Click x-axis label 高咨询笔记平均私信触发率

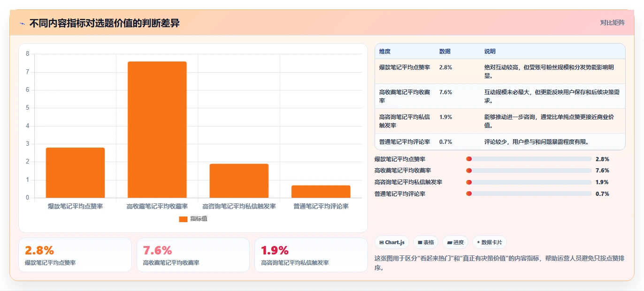click(x=239, y=206)
